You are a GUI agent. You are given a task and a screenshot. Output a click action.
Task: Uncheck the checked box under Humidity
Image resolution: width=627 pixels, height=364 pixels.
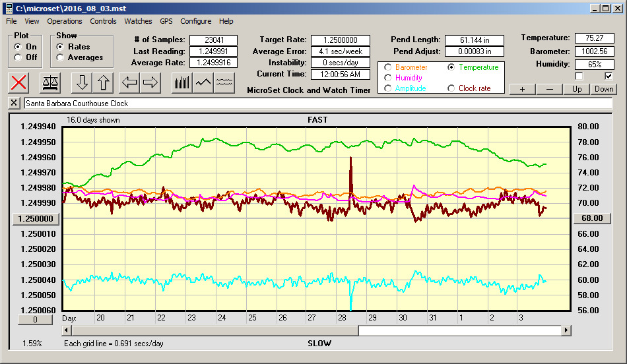pos(609,76)
